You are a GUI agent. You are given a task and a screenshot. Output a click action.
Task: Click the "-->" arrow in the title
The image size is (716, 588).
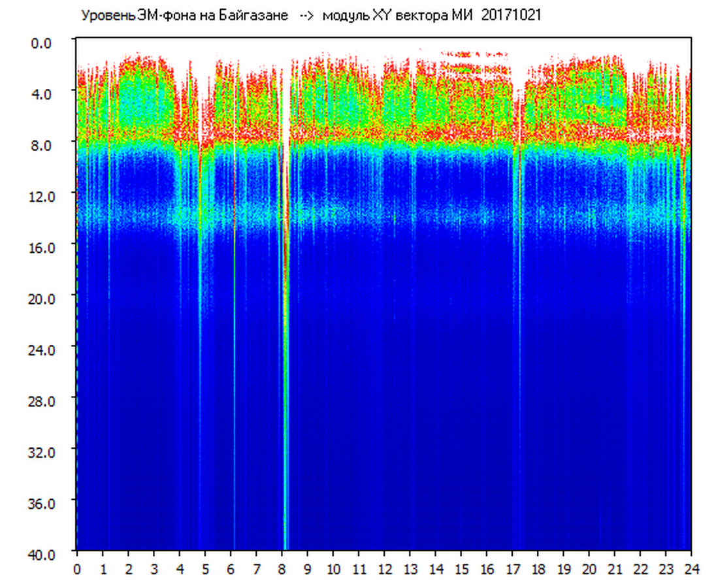coord(306,16)
